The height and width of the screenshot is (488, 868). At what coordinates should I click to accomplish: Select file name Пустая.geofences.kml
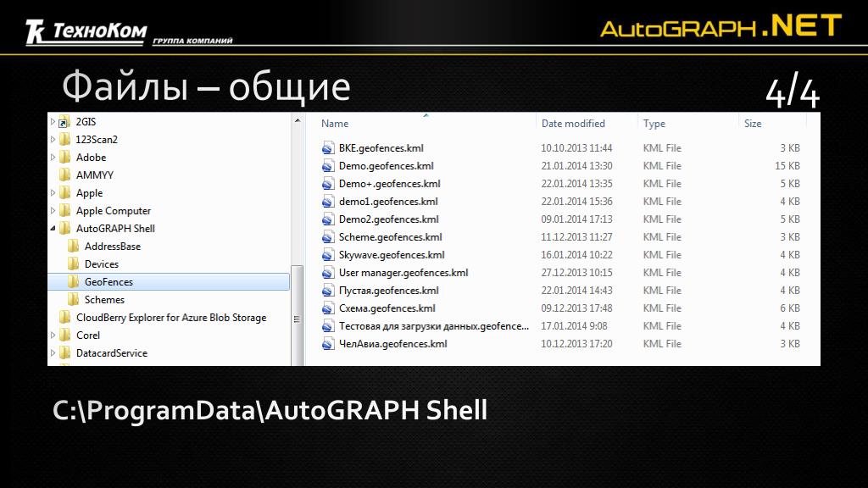[388, 291]
